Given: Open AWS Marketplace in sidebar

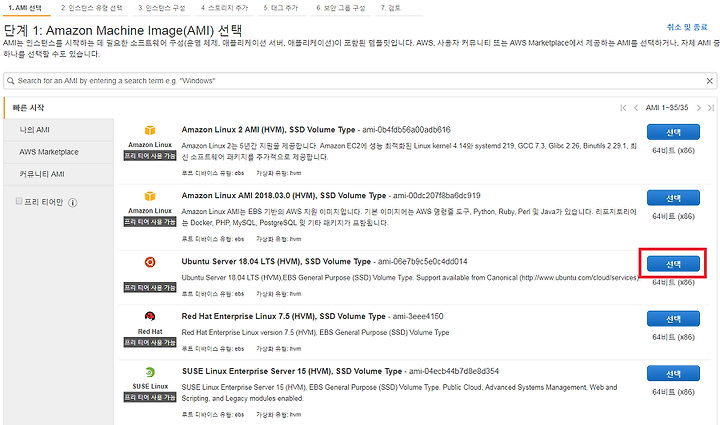Looking at the screenshot, I should pyautogui.click(x=58, y=152).
